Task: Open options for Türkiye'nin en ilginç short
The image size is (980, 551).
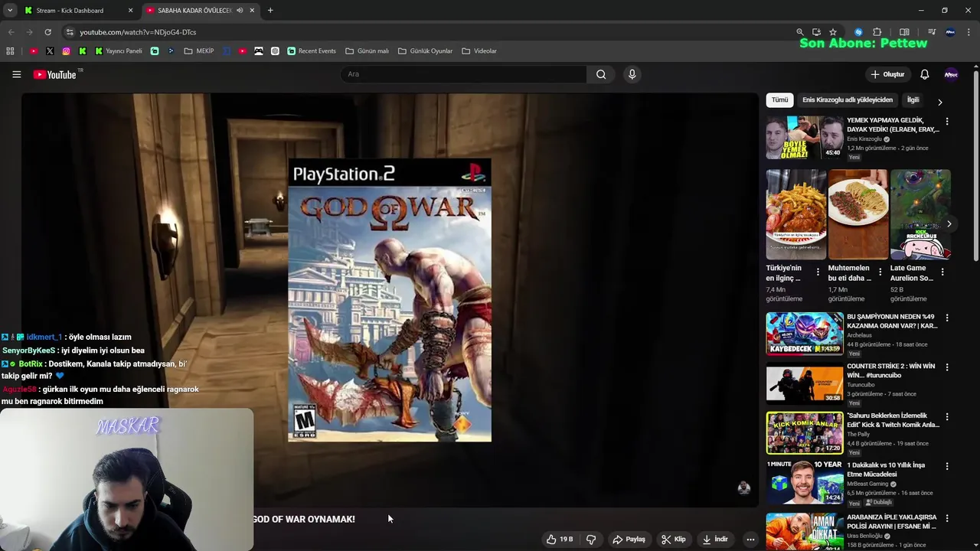Action: pyautogui.click(x=818, y=272)
